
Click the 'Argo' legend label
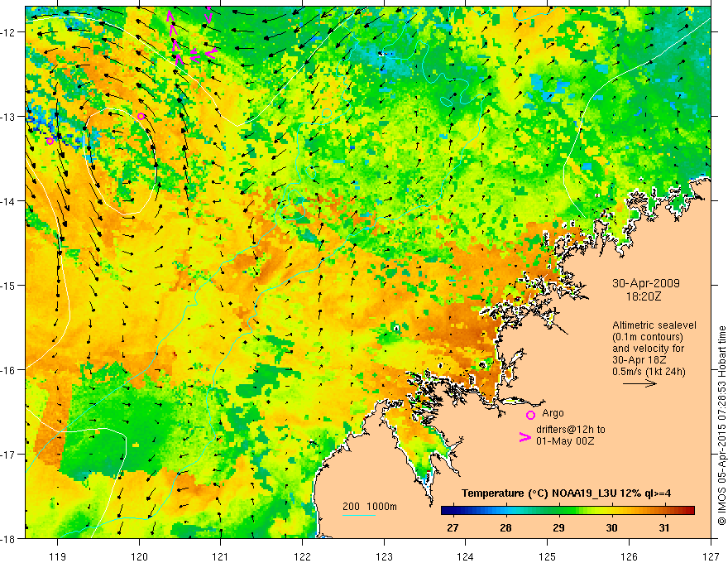pos(553,413)
